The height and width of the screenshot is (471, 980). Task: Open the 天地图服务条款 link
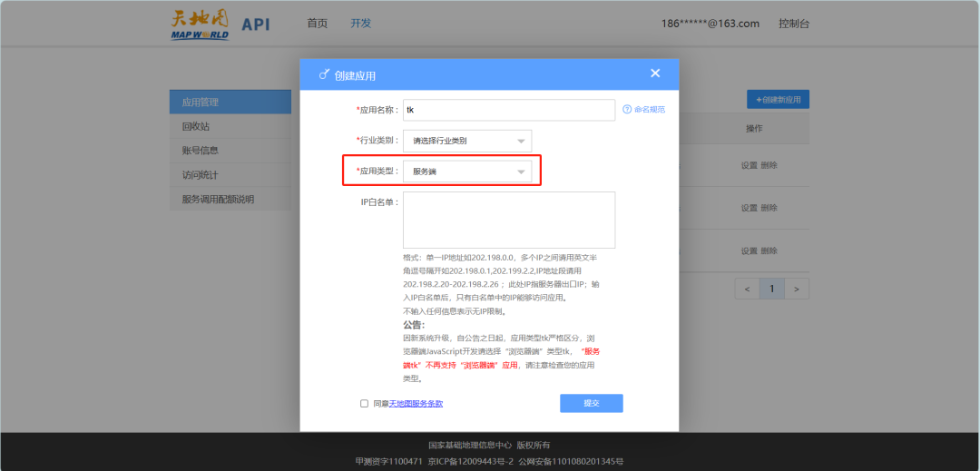(416, 404)
